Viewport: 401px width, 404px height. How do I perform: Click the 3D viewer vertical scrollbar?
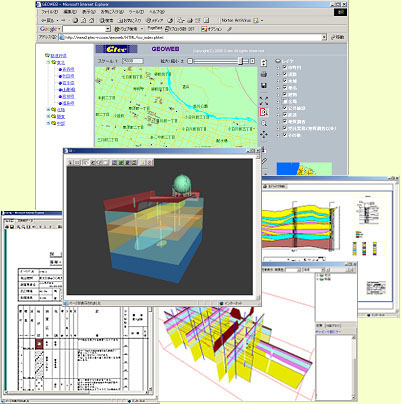257,227
